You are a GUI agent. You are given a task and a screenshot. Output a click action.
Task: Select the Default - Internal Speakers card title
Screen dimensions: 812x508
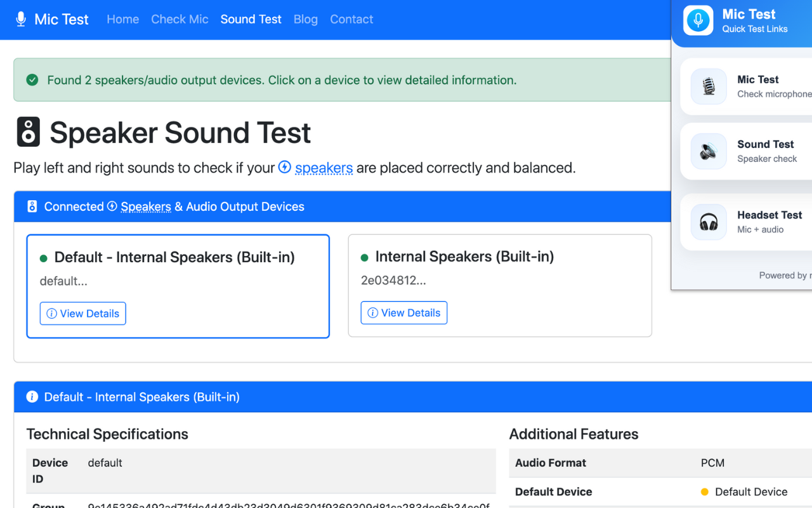(174, 257)
